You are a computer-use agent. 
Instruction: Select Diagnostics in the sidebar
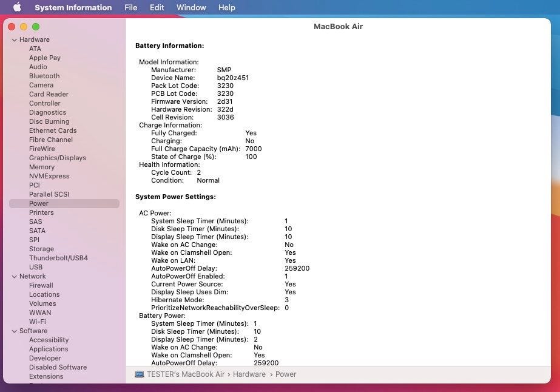tap(47, 112)
